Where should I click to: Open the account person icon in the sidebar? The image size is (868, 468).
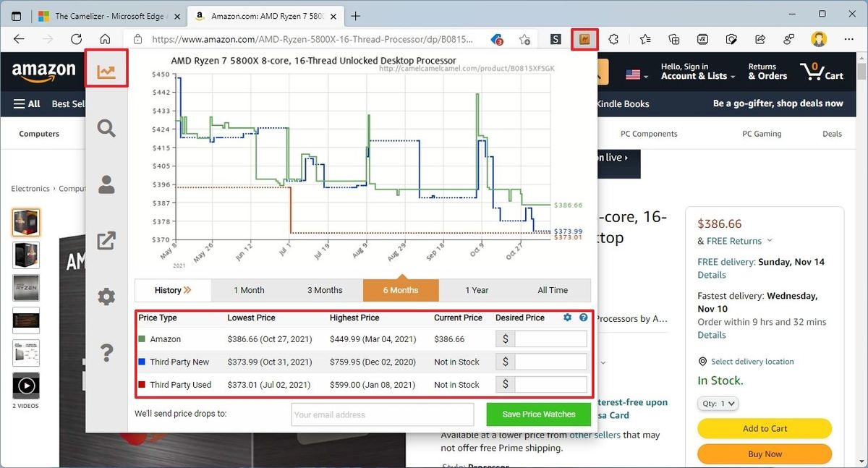[x=106, y=184]
